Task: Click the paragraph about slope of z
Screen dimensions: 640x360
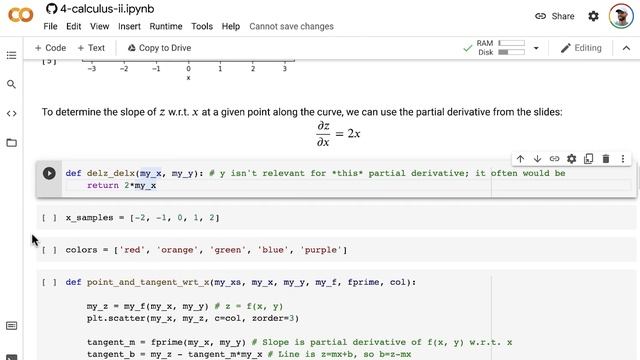Action: click(x=302, y=112)
